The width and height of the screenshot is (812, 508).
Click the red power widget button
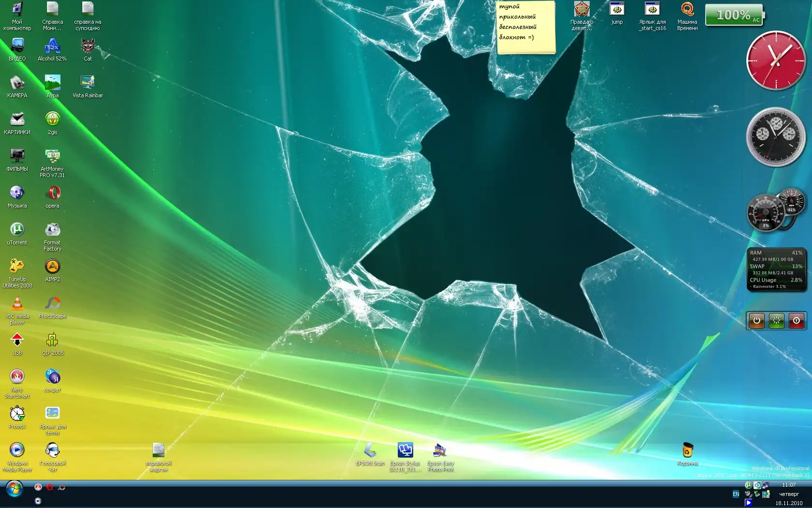(x=796, y=320)
